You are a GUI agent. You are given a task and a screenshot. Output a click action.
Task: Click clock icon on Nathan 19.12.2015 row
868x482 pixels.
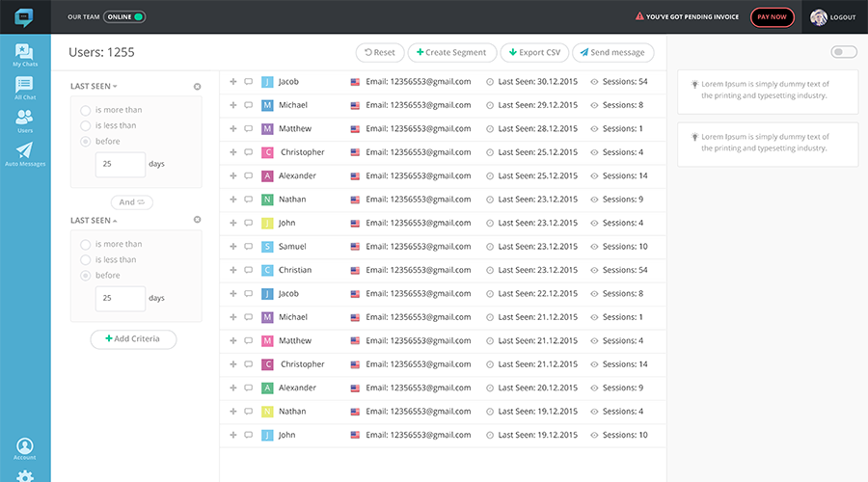(x=490, y=412)
